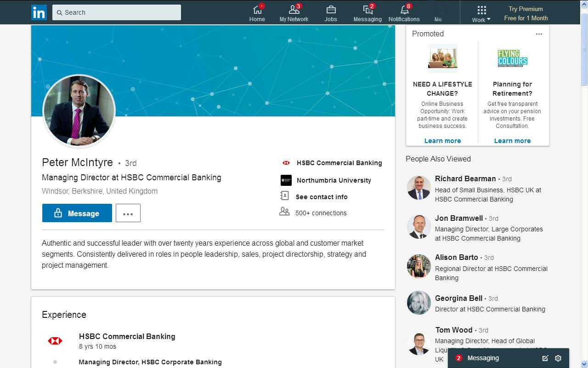Click the Search input field
The image size is (588, 368).
point(117,12)
